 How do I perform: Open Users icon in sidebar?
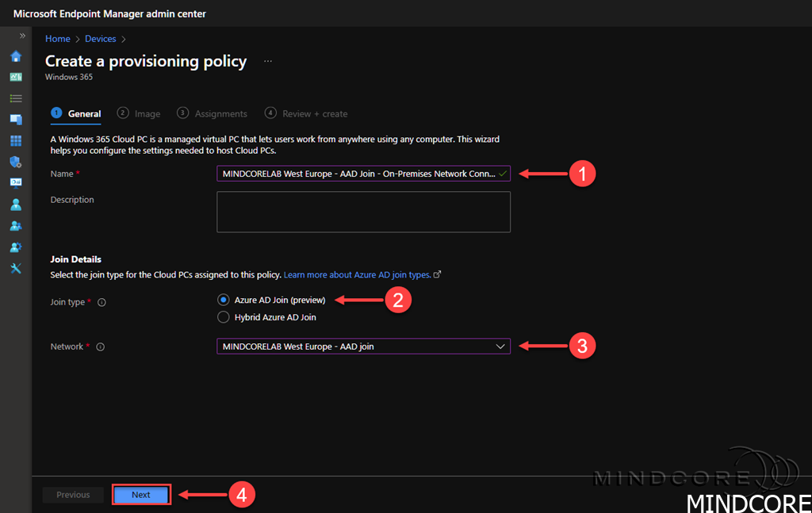coord(15,205)
